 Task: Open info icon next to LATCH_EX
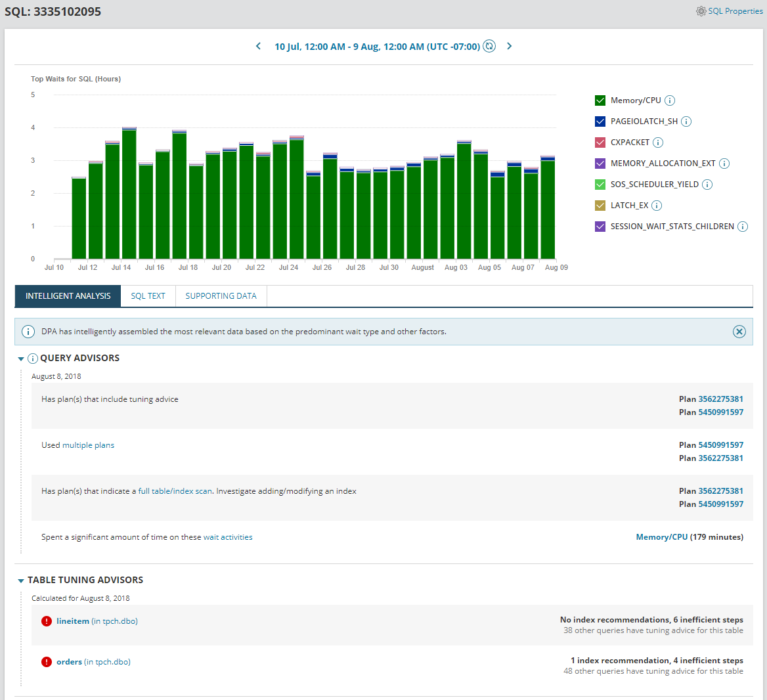pyautogui.click(x=657, y=206)
